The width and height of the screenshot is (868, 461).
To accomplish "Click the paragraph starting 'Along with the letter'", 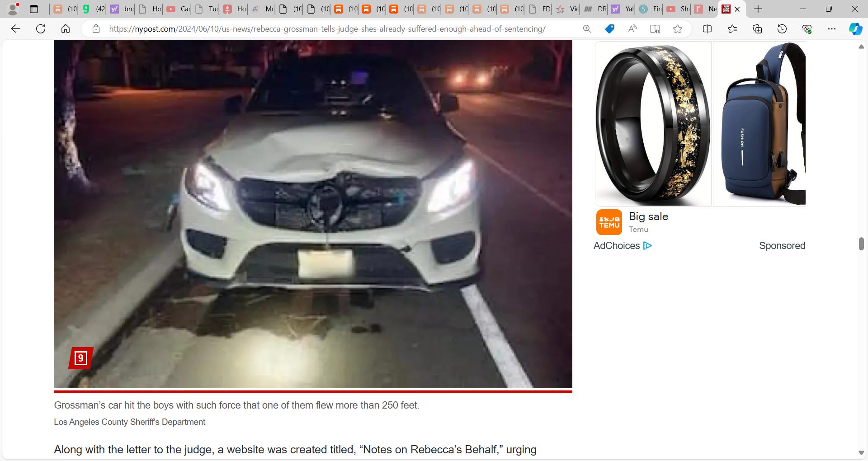I will click(x=295, y=450).
